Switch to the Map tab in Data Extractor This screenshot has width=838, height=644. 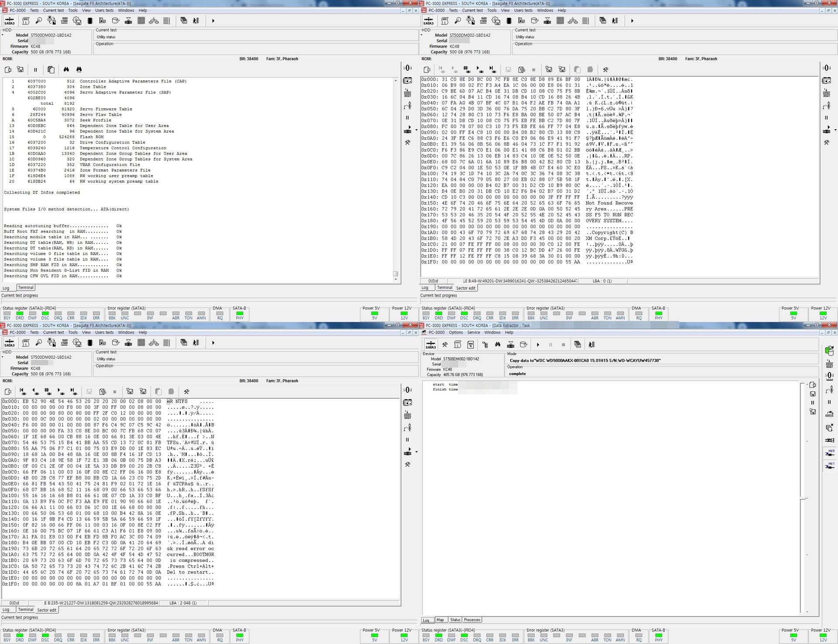(440, 620)
